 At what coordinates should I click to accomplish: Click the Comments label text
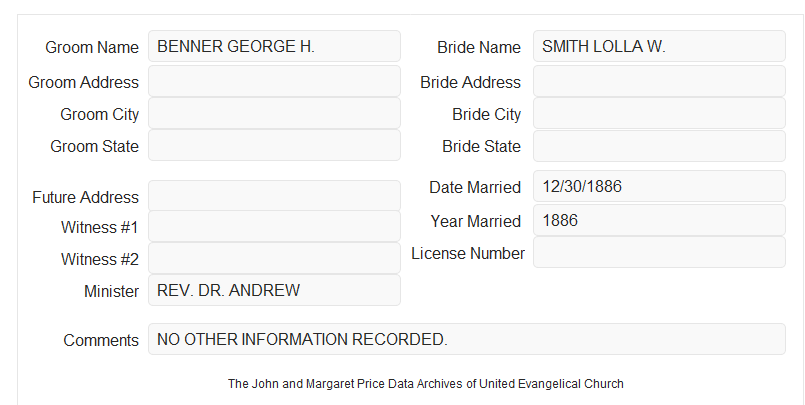(101, 340)
